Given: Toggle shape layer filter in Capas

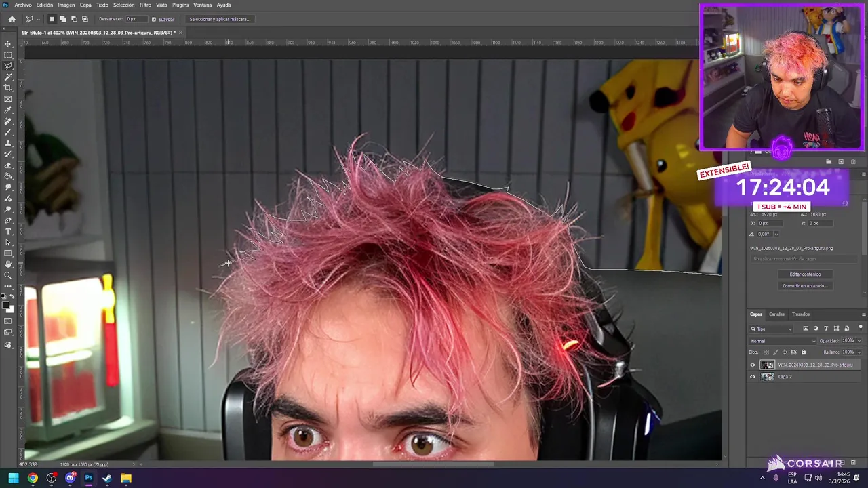Looking at the screenshot, I should click(836, 329).
